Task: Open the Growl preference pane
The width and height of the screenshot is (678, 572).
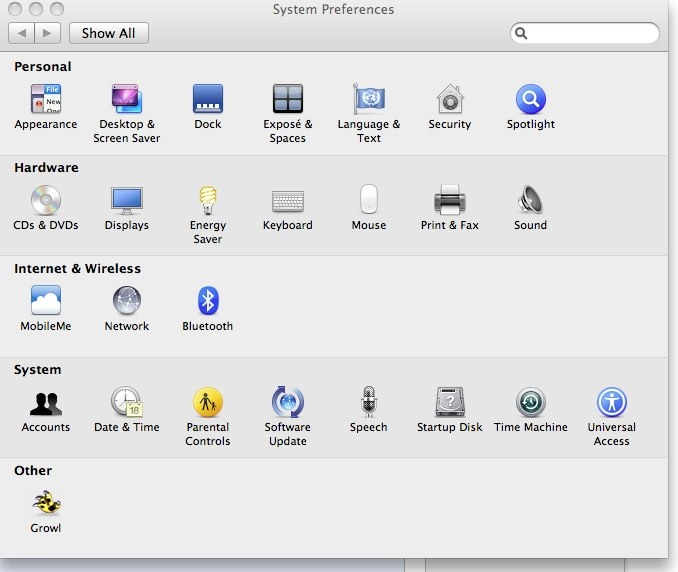Action: tap(45, 503)
